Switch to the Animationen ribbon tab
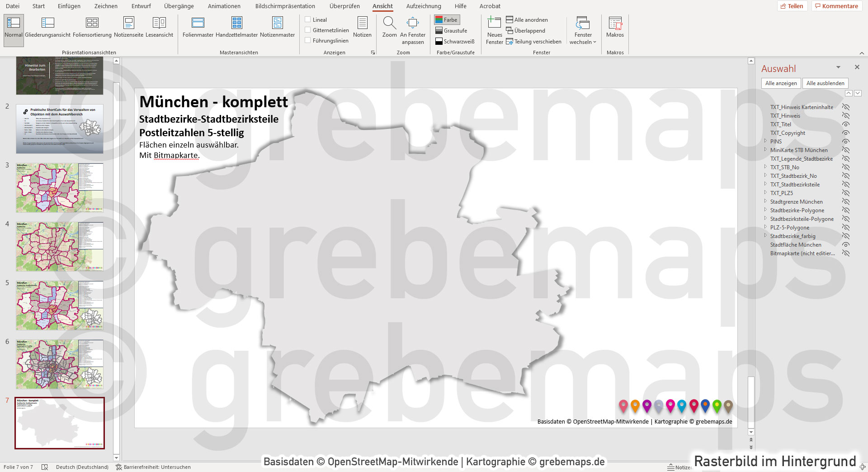This screenshot has height=472, width=868. [x=224, y=6]
